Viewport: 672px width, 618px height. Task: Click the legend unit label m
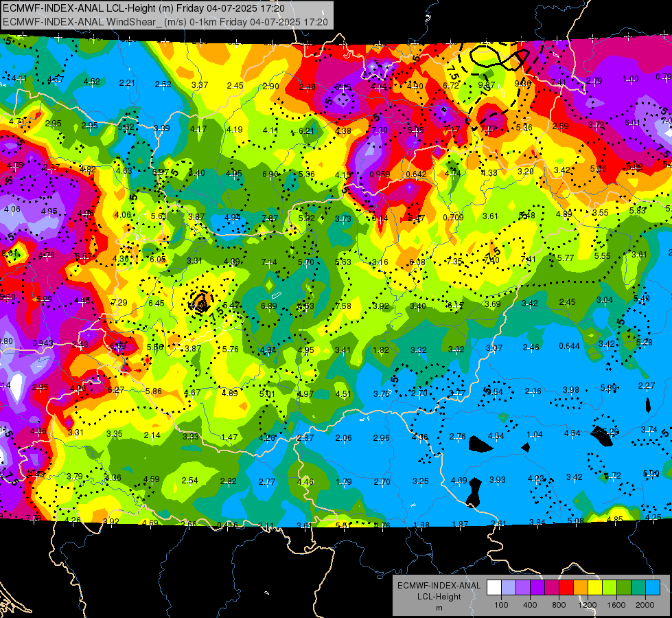coord(439,608)
